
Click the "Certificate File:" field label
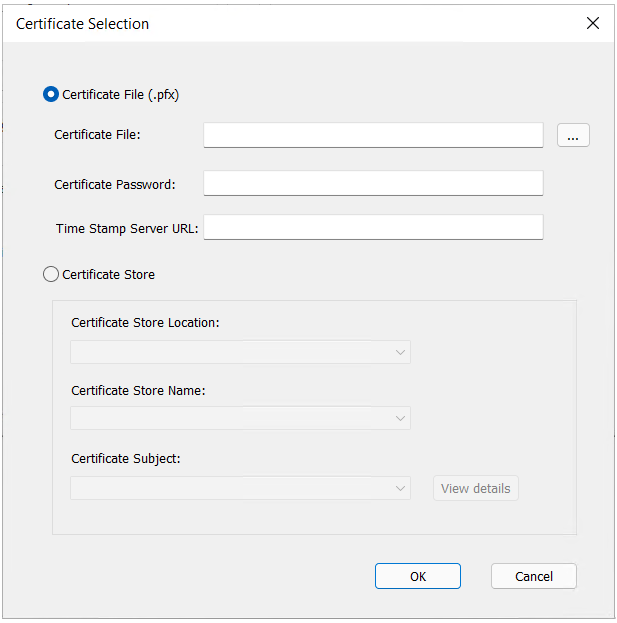point(97,135)
